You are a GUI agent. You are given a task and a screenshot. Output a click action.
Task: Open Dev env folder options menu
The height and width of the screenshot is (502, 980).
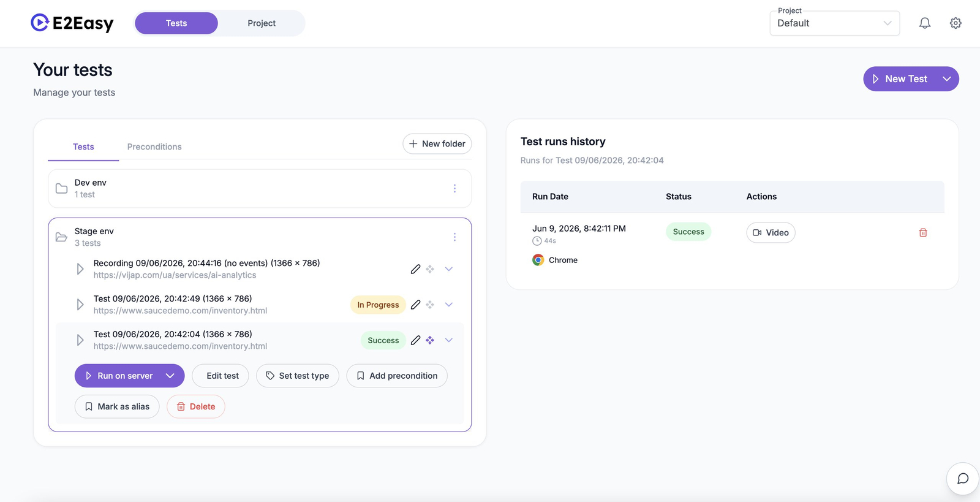click(454, 188)
